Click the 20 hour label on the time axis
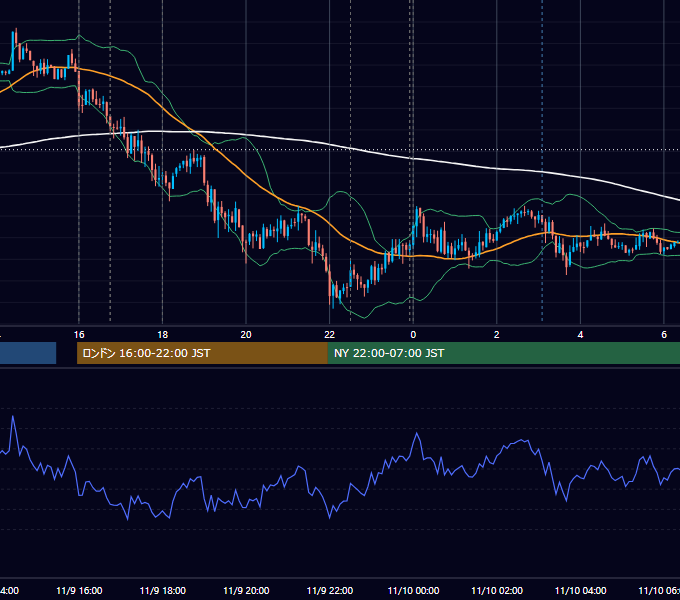 pos(246,335)
